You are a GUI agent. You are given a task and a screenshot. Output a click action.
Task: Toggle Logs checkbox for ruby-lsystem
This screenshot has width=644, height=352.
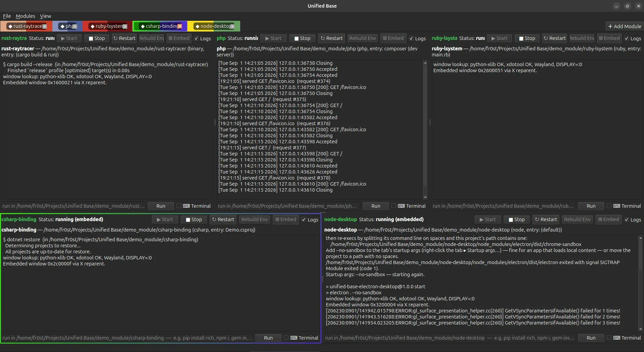[633, 39]
